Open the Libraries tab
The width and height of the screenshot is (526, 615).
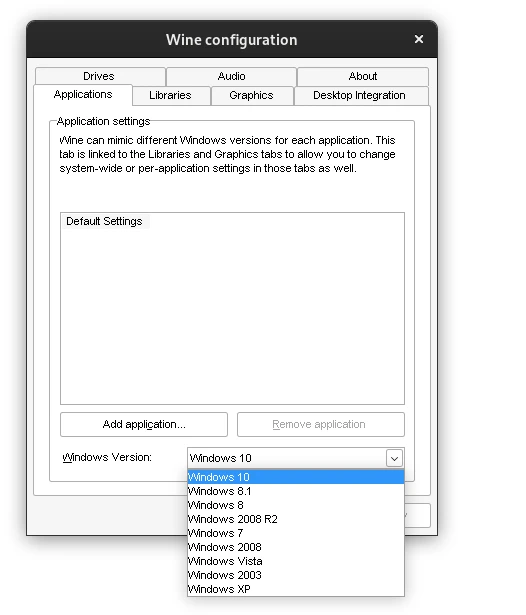coord(171,95)
